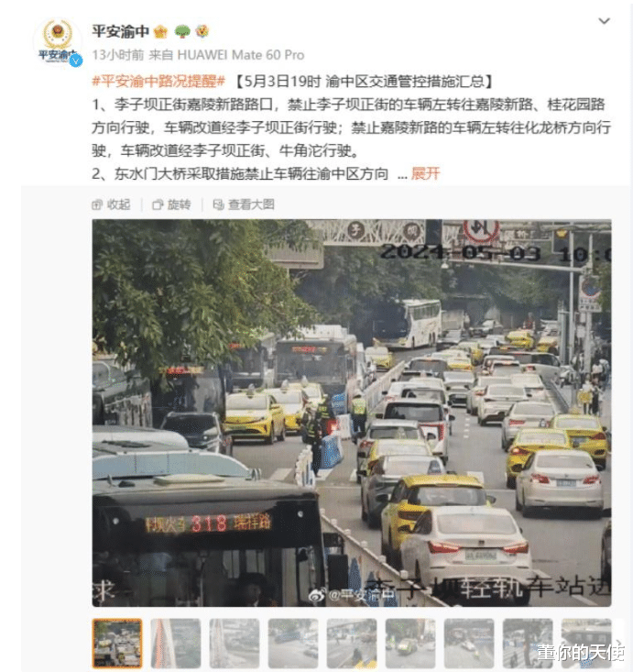Select the second thumbnail in the strip
Screen dimensions: 633x672
[x=176, y=644]
